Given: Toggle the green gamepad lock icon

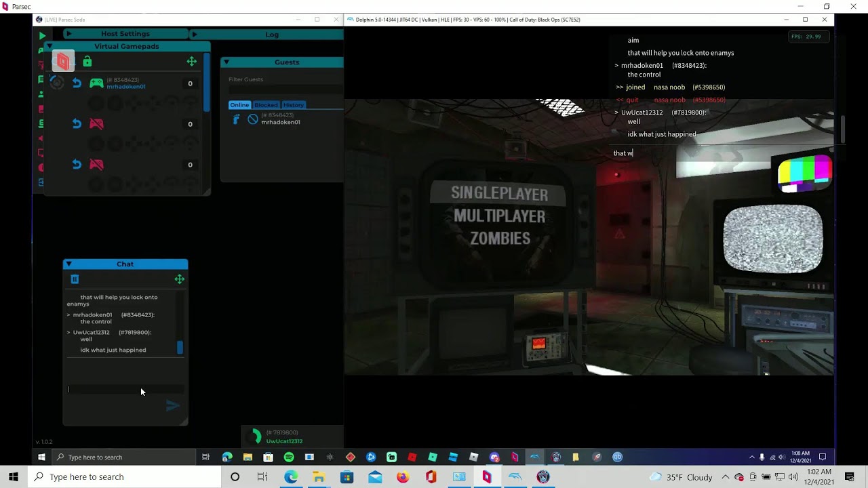Looking at the screenshot, I should pos(87,62).
